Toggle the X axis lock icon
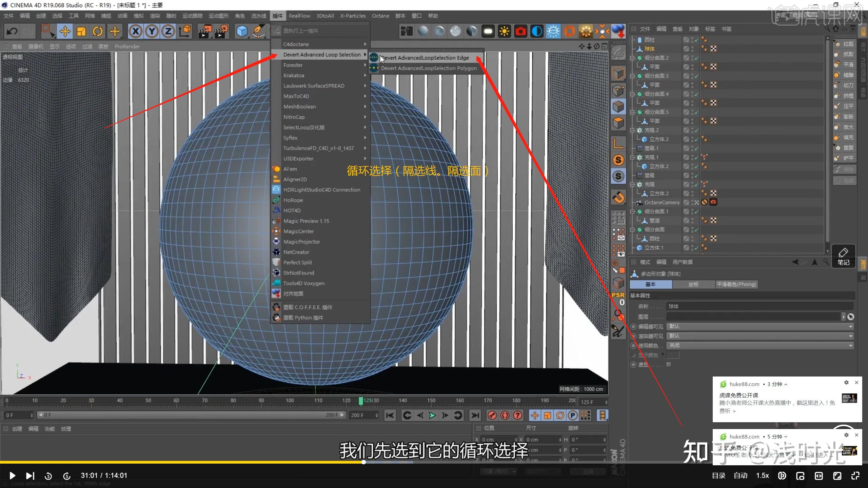This screenshot has height=488, width=868. click(x=135, y=32)
